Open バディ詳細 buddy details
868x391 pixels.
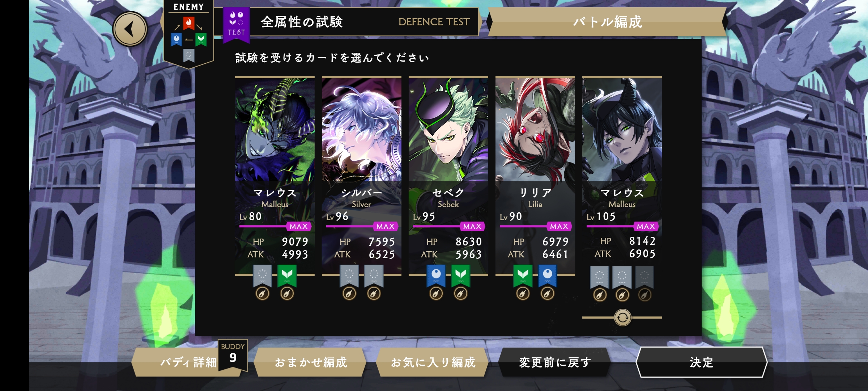click(188, 362)
